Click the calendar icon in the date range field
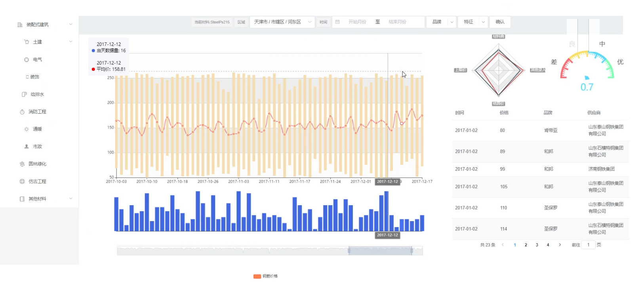The width and height of the screenshot is (644, 292). 337,22
